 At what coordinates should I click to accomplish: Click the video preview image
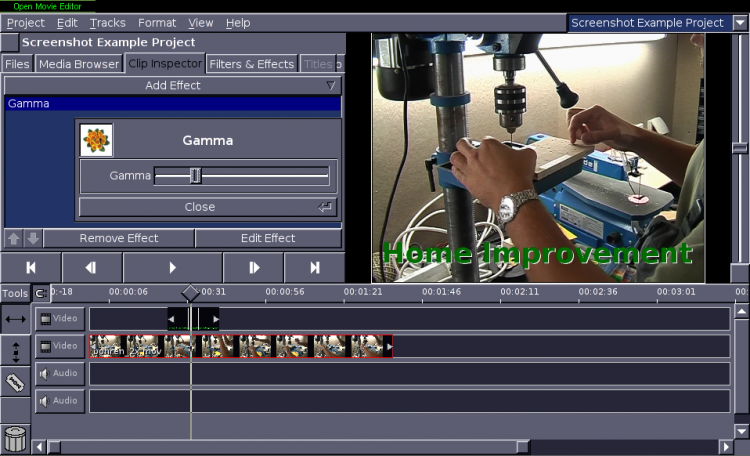pos(538,158)
